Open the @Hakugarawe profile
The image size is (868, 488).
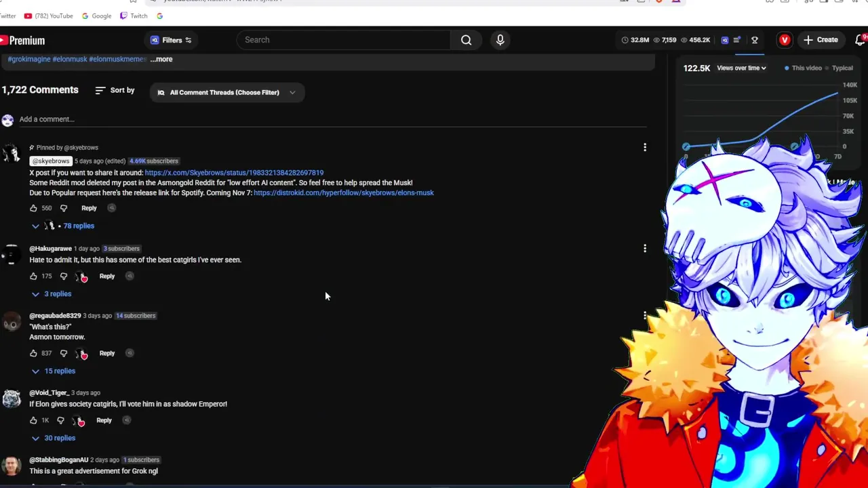click(50, 249)
